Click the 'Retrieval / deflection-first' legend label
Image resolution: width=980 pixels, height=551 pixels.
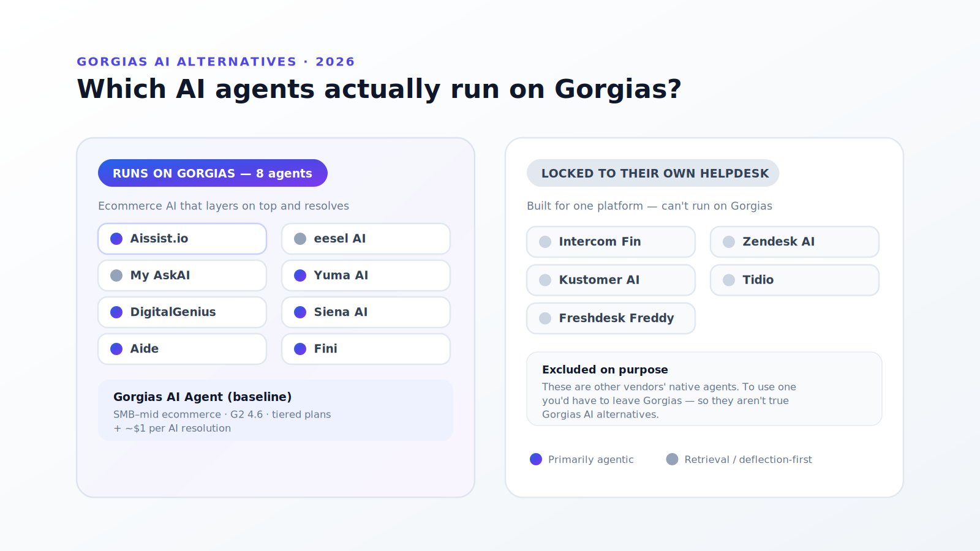point(748,460)
